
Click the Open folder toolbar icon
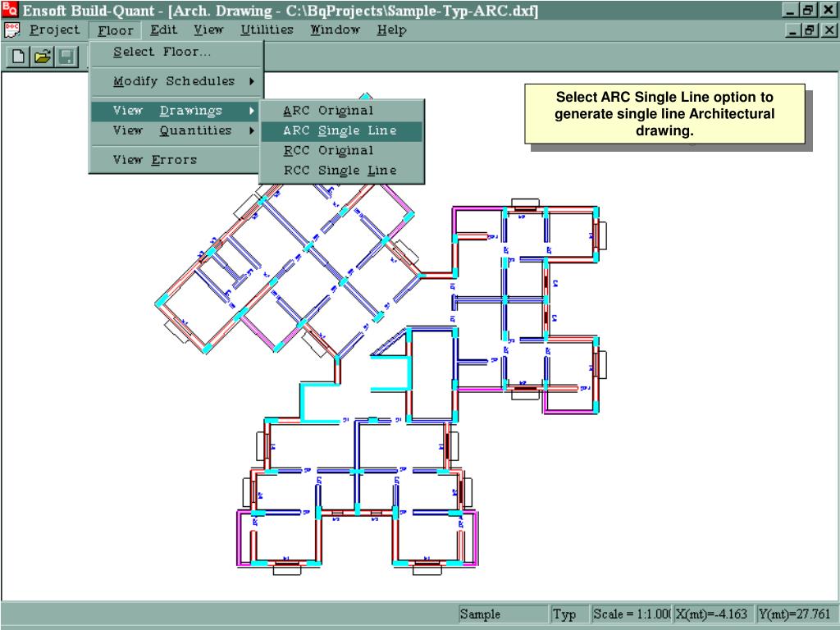(43, 57)
